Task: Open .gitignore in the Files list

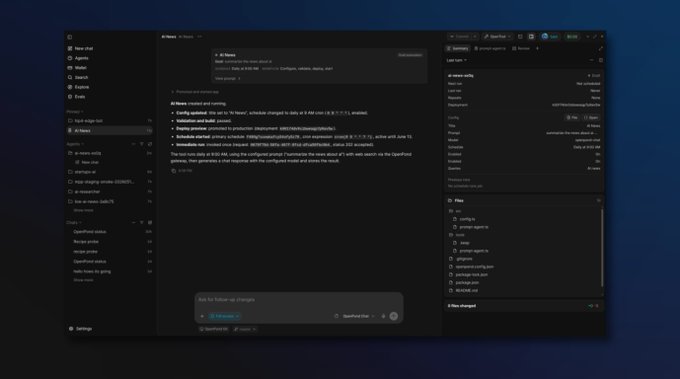Action: pos(464,259)
